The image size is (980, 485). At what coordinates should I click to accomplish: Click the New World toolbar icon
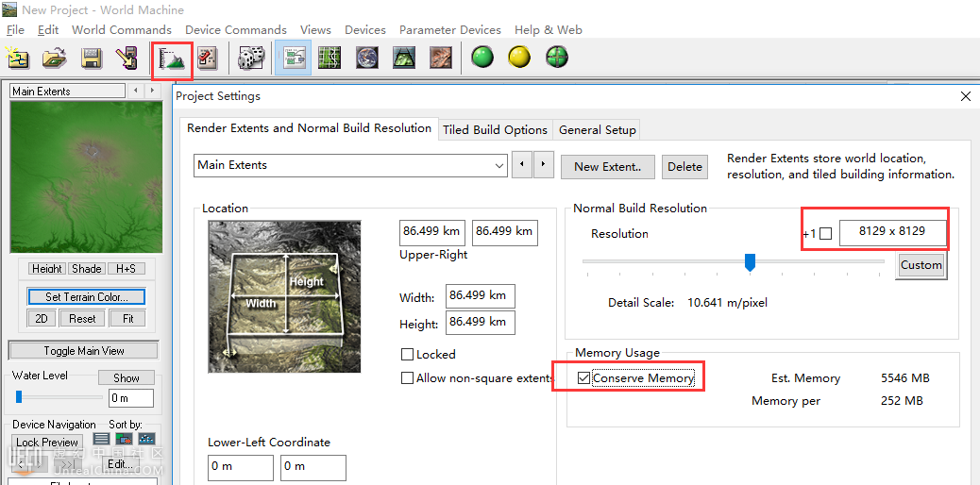pyautogui.click(x=18, y=58)
